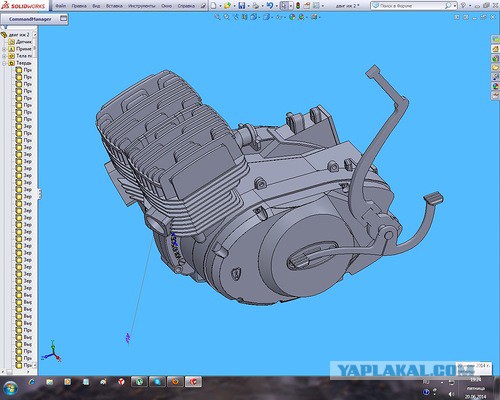The width and height of the screenshot is (500, 400).
Task: Click the Apply Scene icon
Action: point(301,17)
